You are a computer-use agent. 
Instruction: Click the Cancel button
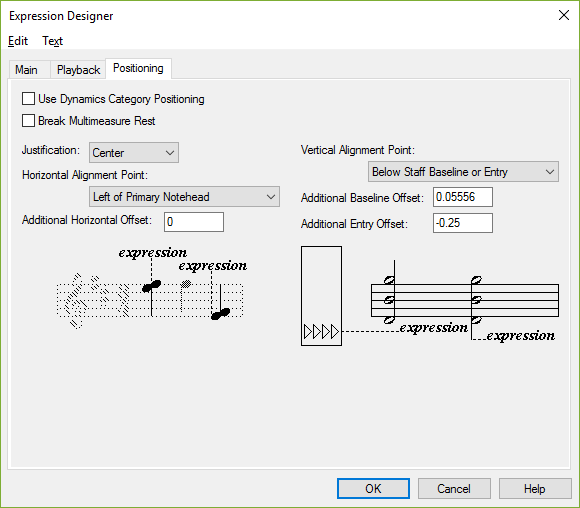point(454,488)
